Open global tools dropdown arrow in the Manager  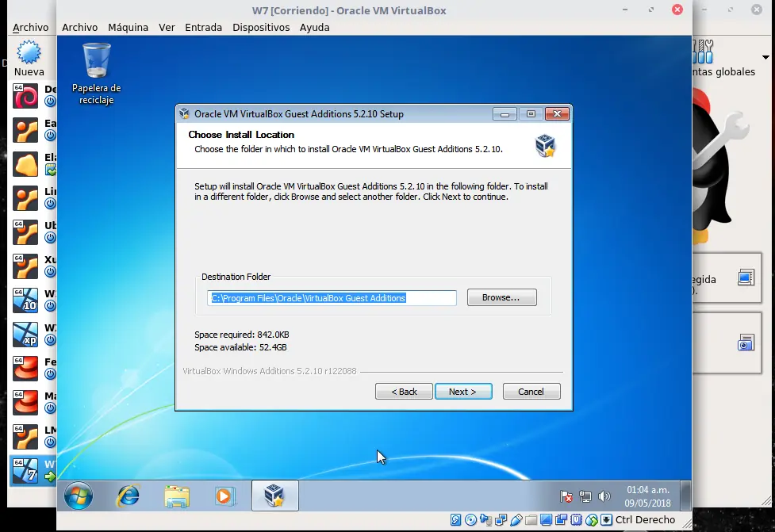coord(765,57)
